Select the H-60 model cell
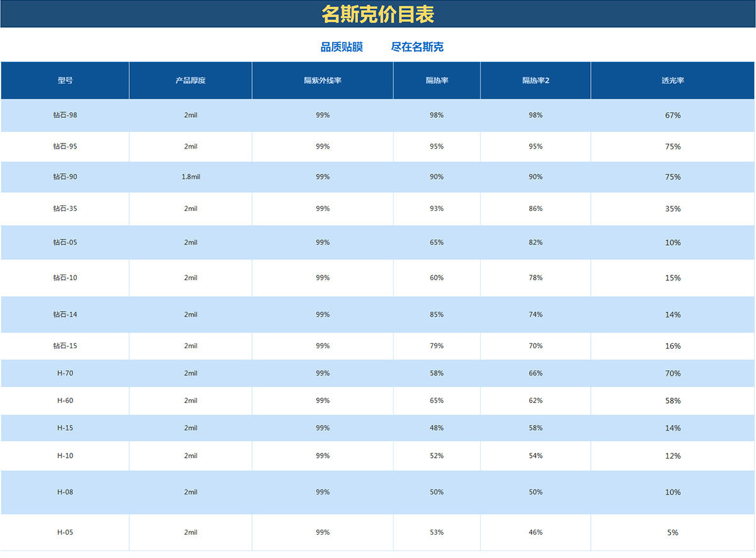The width and height of the screenshot is (756, 558). point(65,401)
